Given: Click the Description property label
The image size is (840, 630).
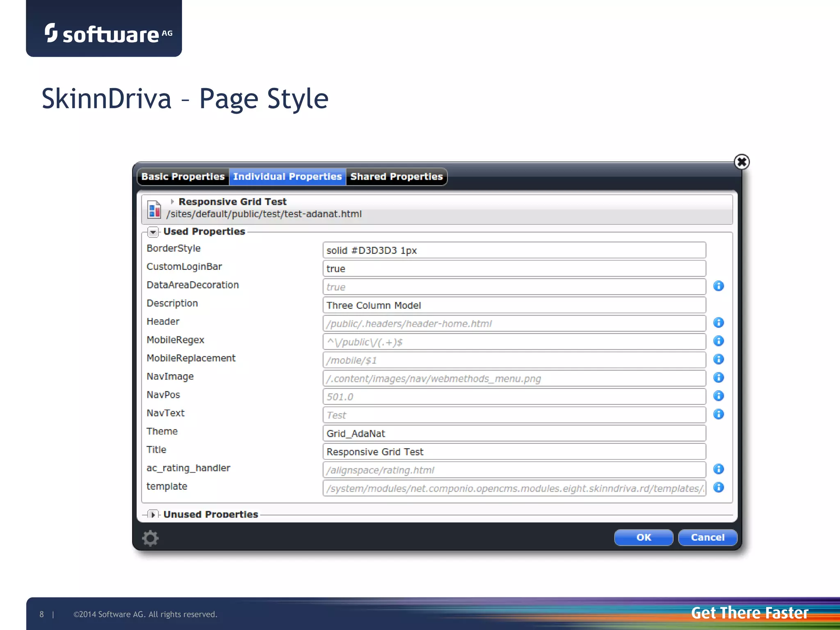Looking at the screenshot, I should [x=172, y=304].
